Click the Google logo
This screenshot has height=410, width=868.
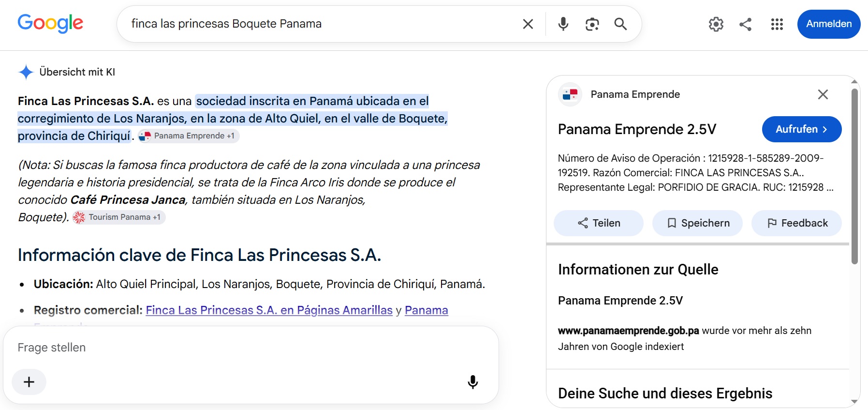point(50,23)
